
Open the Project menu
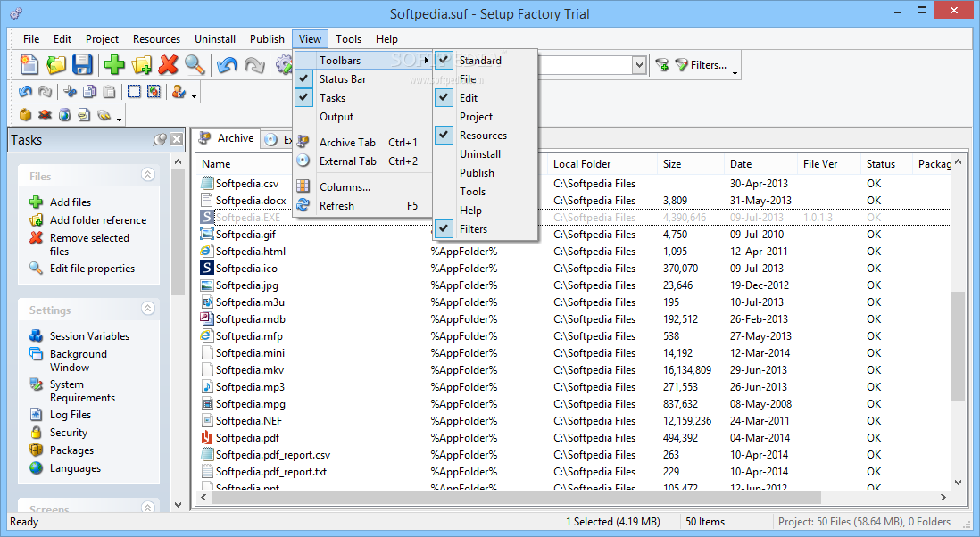pyautogui.click(x=102, y=38)
